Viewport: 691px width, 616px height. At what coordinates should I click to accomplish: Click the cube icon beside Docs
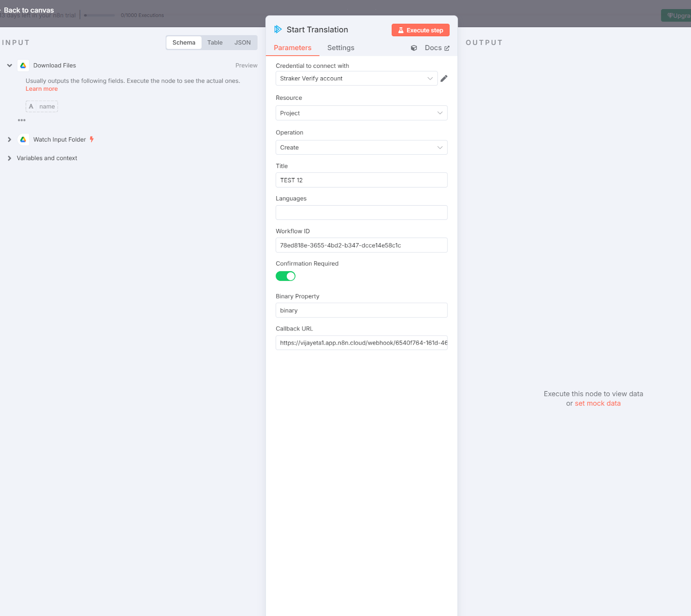click(414, 48)
